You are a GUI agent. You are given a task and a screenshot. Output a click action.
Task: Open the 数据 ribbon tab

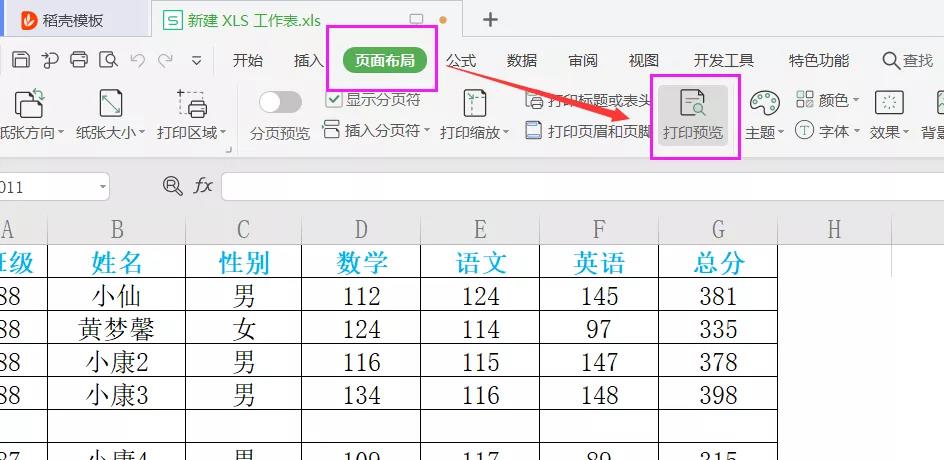point(522,60)
